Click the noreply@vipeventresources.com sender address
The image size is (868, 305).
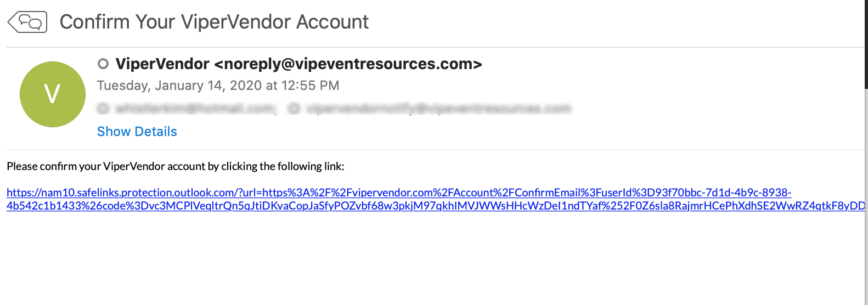point(348,64)
